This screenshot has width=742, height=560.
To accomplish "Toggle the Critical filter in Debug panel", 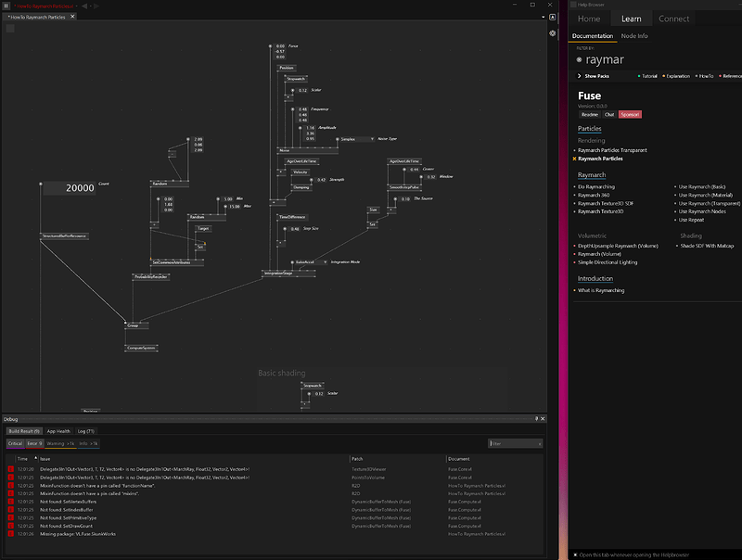I will pos(14,443).
